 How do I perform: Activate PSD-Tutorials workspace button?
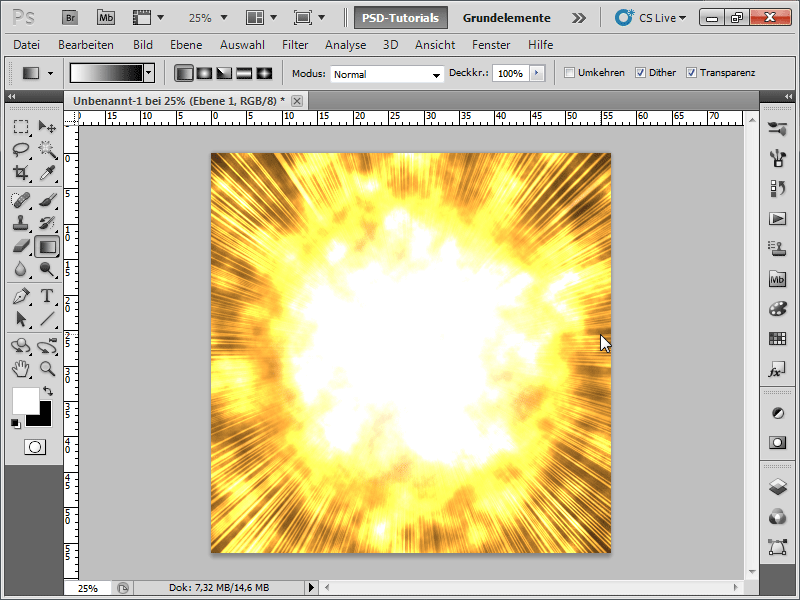pyautogui.click(x=401, y=18)
